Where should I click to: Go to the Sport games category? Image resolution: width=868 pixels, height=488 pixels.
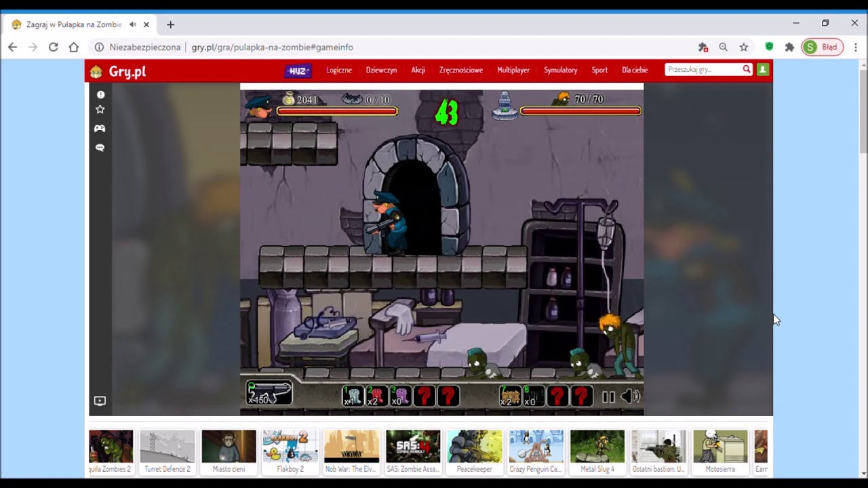[x=599, y=70]
